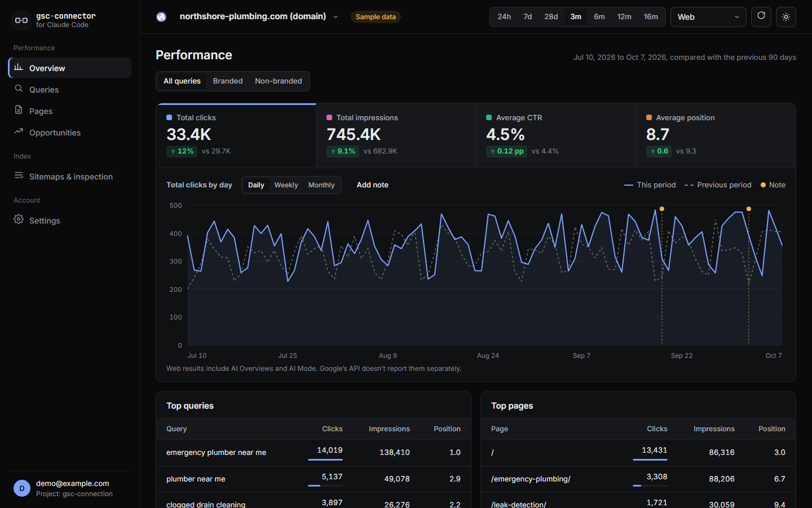Click the refresh data icon button
The width and height of the screenshot is (812, 508).
(x=761, y=16)
